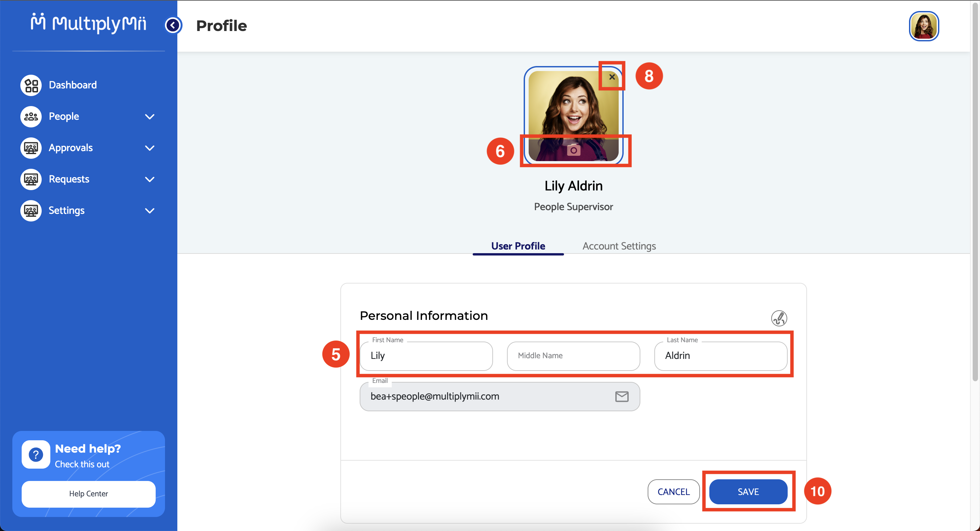Open the user avatar in top right

click(923, 26)
